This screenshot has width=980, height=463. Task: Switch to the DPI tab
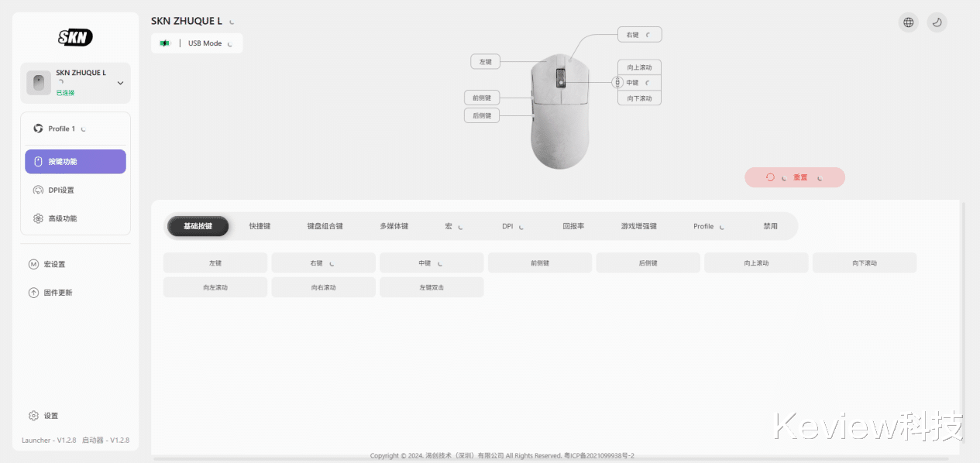tap(512, 226)
